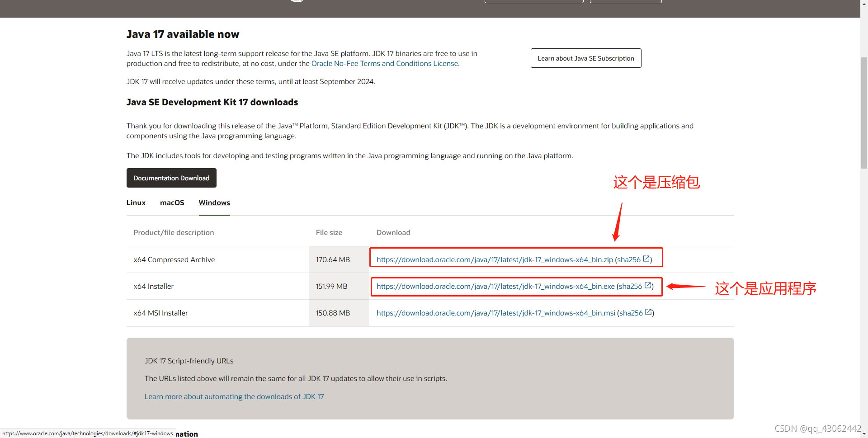Viewport: 868px width, 438px height.
Task: Switch to the macOS tab
Action: pos(172,203)
